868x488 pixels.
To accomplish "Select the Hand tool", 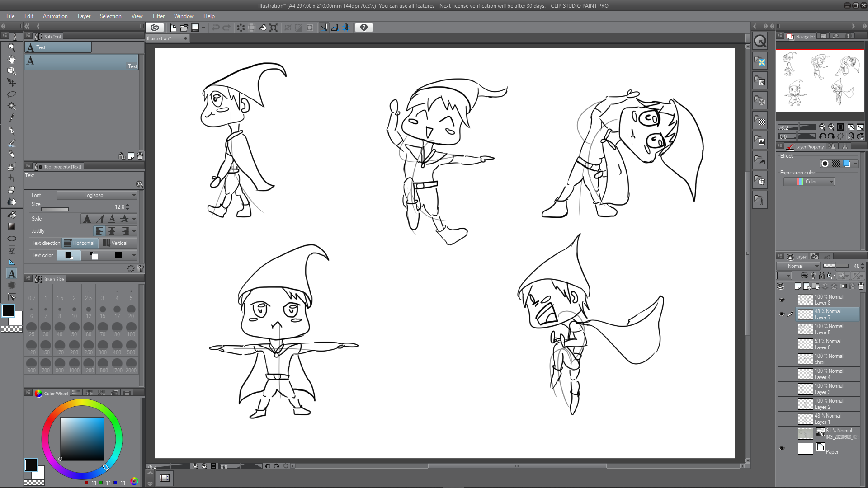I will coord(12,59).
